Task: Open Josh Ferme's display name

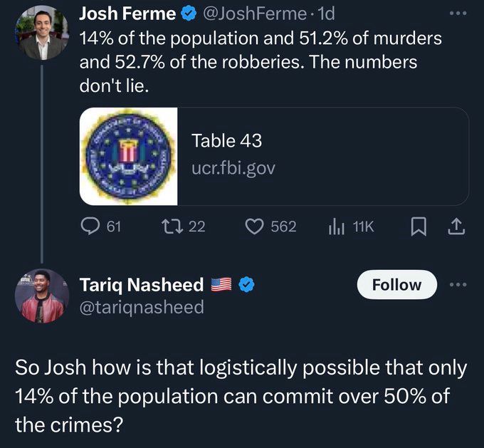Action: point(127,14)
